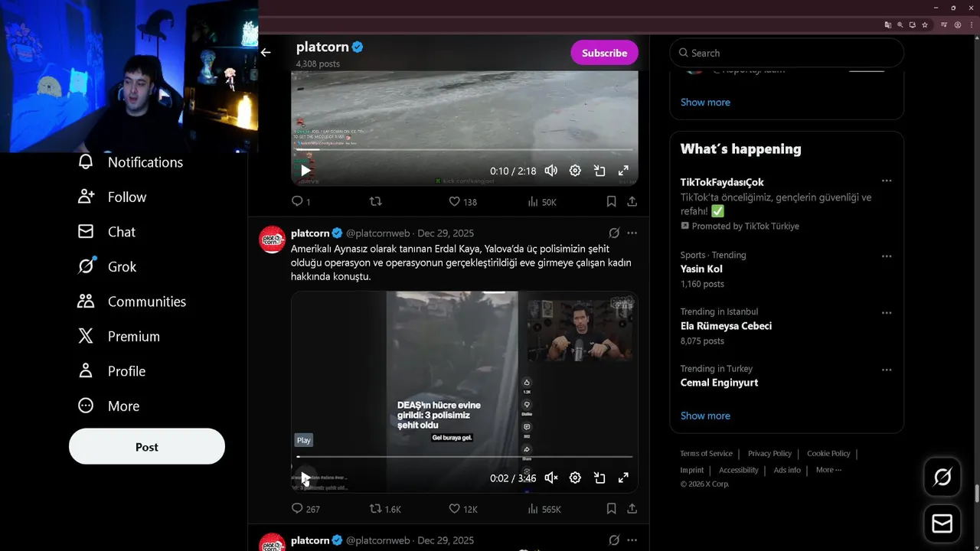Bookmark the top video post

[611, 201]
